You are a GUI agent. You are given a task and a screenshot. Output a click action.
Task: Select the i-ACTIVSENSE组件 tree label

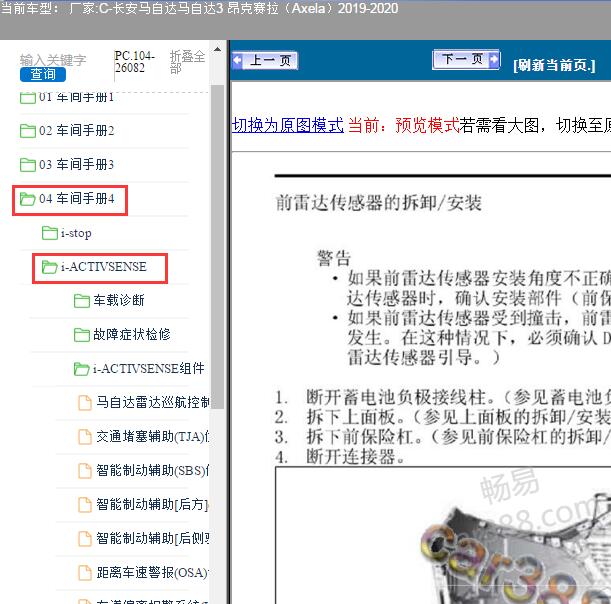[x=148, y=368]
